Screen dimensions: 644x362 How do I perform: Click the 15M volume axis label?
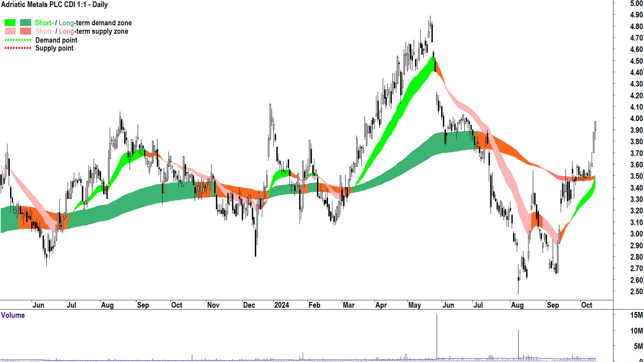point(636,315)
